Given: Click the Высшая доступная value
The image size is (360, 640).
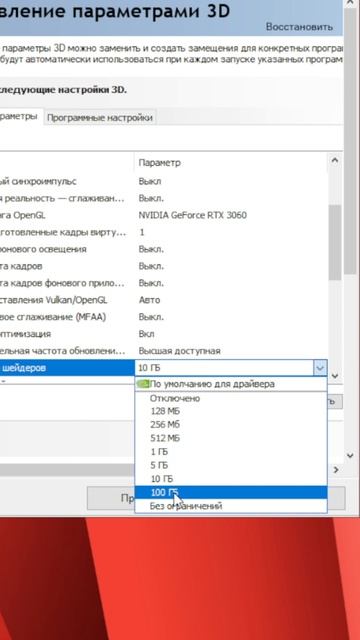Looking at the screenshot, I should tap(180, 351).
